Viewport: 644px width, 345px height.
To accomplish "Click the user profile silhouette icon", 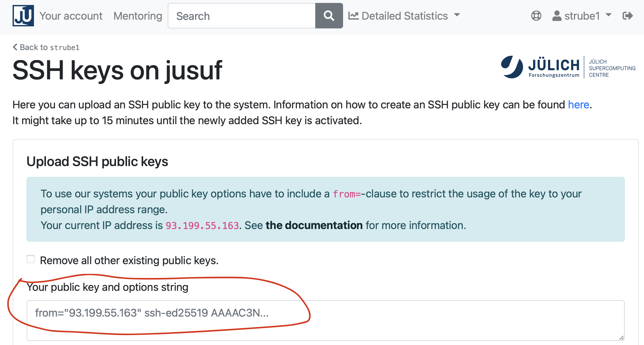I will (556, 16).
